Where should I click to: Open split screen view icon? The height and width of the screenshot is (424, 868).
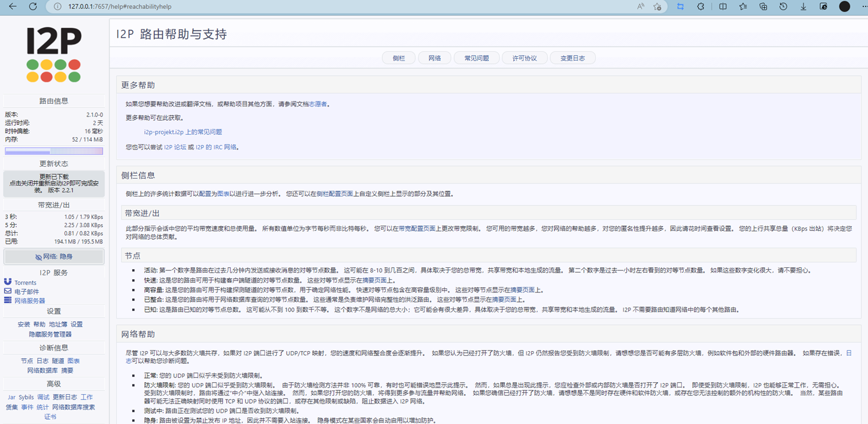(723, 7)
